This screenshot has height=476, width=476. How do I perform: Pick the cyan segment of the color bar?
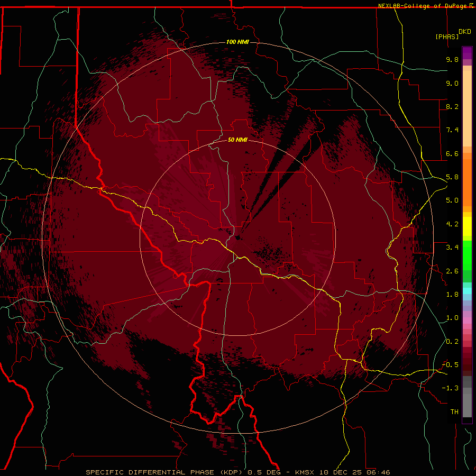[467, 291]
